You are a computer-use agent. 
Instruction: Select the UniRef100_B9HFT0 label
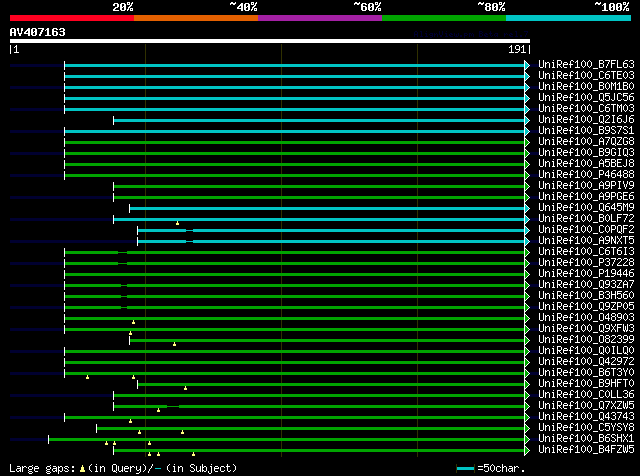(586, 384)
